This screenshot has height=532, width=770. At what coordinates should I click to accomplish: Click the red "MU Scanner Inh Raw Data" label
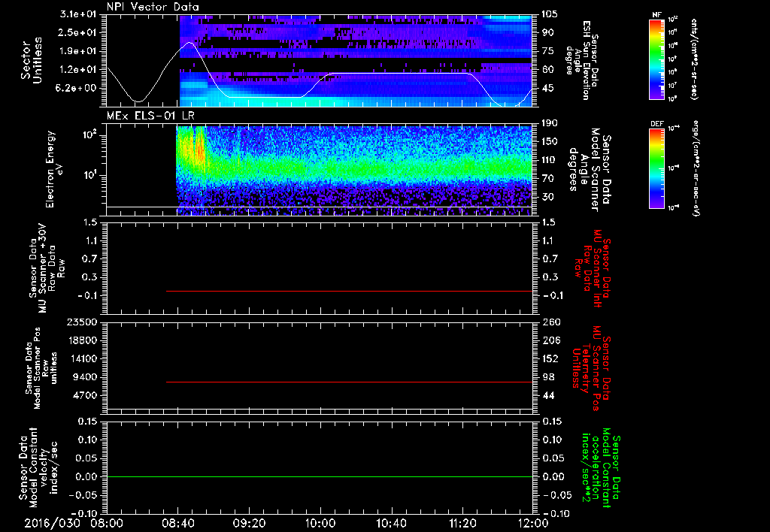coord(593,268)
